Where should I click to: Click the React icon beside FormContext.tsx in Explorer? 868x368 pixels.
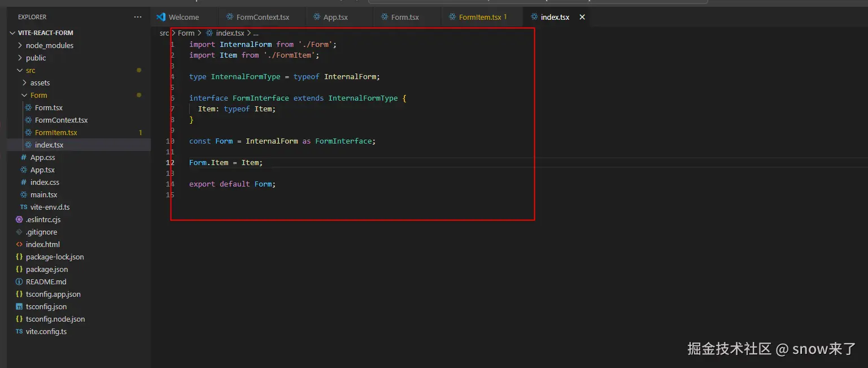(x=29, y=120)
